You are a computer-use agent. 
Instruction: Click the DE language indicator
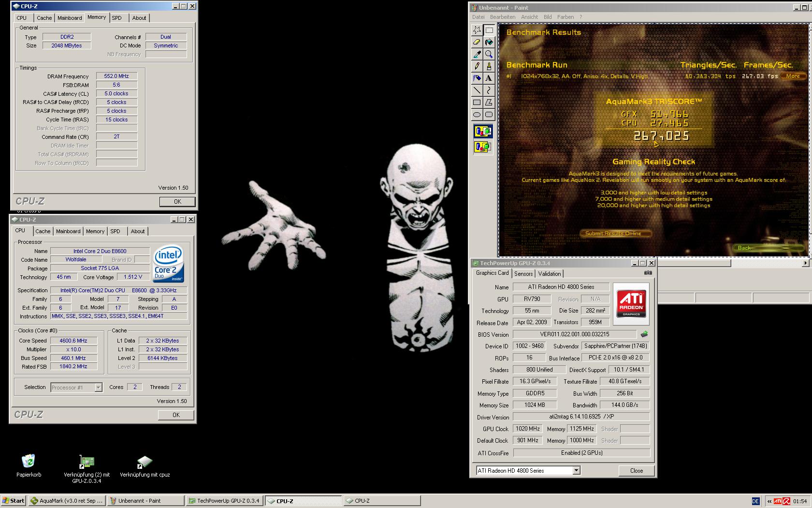[x=755, y=501]
